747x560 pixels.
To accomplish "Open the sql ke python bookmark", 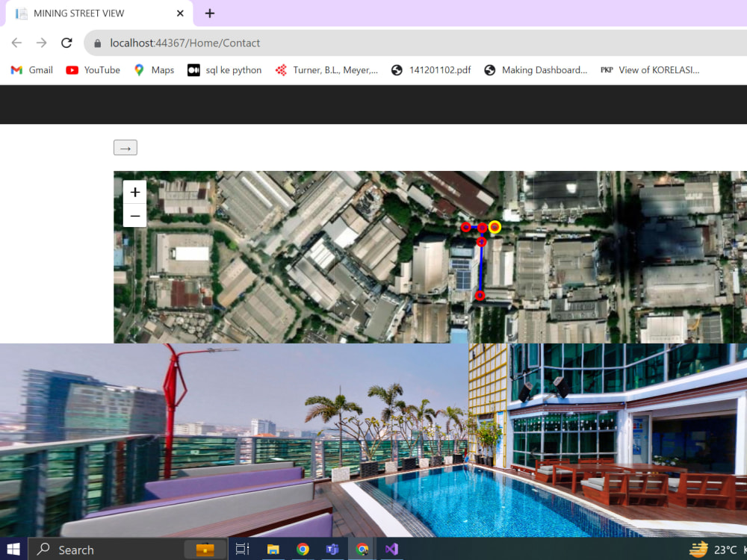I will coord(224,70).
